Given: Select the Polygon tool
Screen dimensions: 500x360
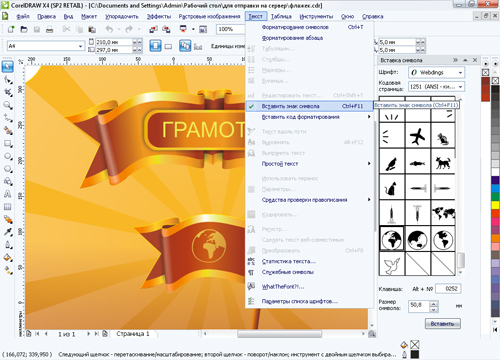Looking at the screenshot, I should (8, 169).
